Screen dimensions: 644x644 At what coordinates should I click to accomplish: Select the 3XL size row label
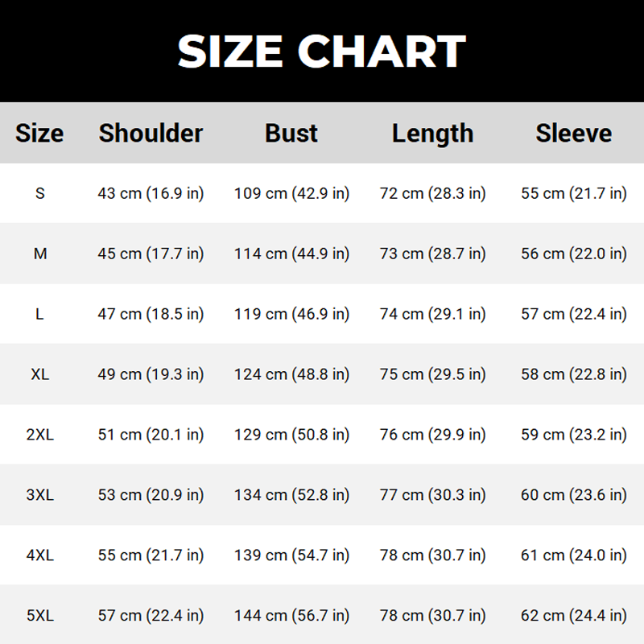click(40, 495)
